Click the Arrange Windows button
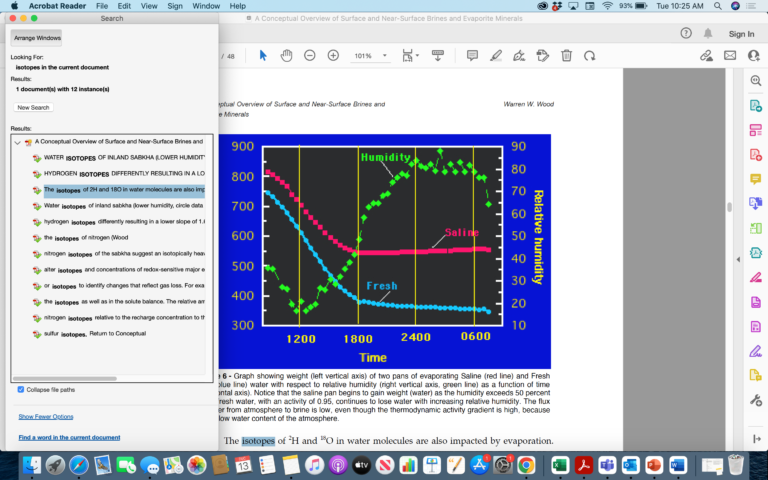This screenshot has width=768, height=480. (35, 38)
